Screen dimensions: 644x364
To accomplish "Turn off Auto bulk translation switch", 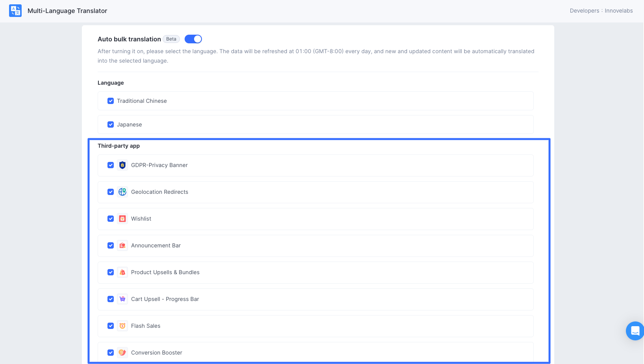I will pos(193,39).
